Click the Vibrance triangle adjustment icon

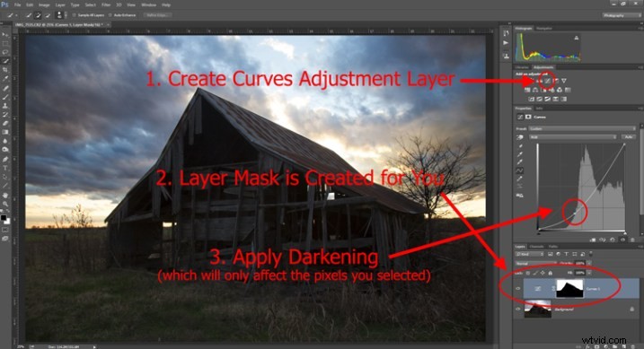pyautogui.click(x=564, y=81)
